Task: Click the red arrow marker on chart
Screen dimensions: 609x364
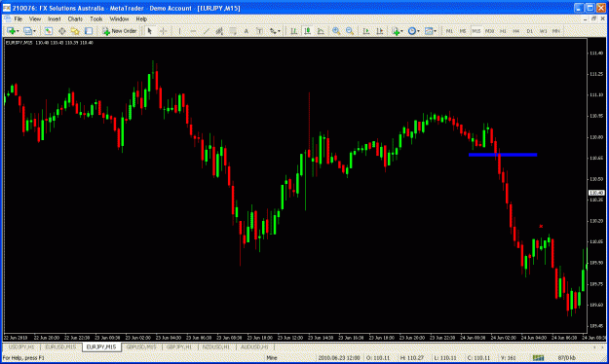Action: [541, 226]
